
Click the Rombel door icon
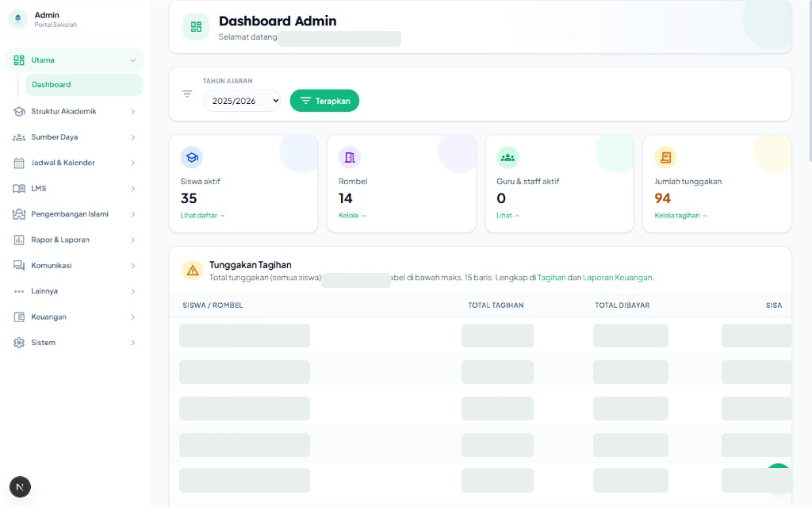click(350, 157)
